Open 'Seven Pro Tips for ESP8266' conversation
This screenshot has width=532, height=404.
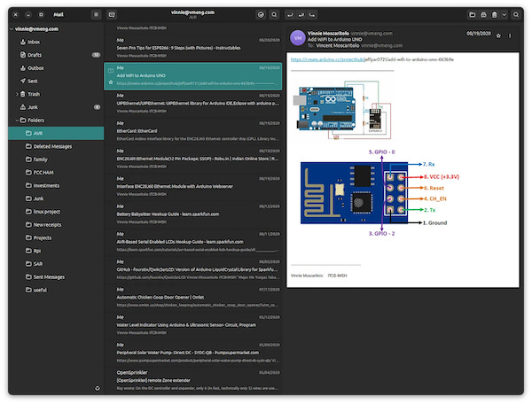coord(192,48)
